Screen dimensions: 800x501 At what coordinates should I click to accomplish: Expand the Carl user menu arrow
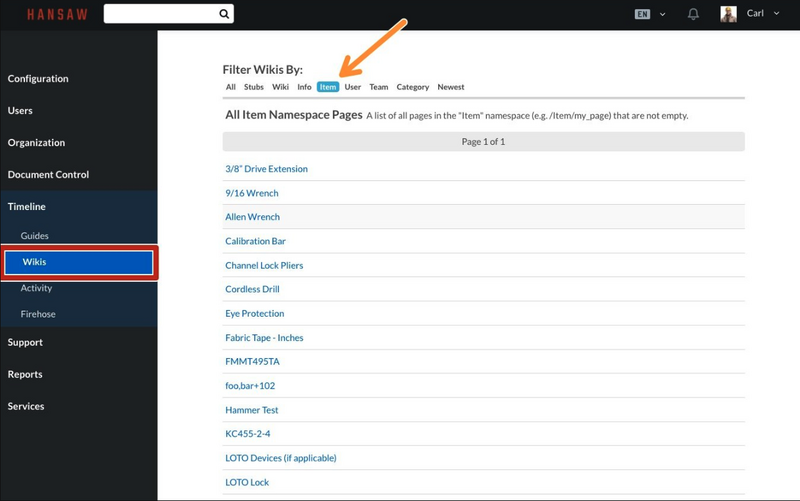tap(777, 14)
